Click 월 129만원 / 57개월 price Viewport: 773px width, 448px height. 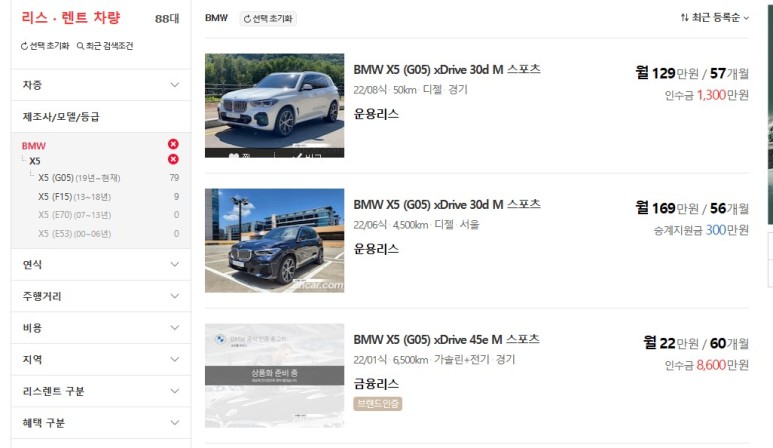tap(692, 73)
